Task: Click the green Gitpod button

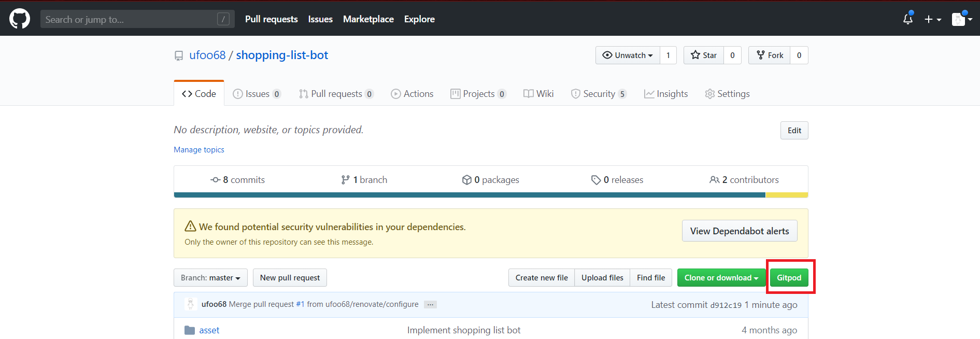Action: tap(789, 278)
